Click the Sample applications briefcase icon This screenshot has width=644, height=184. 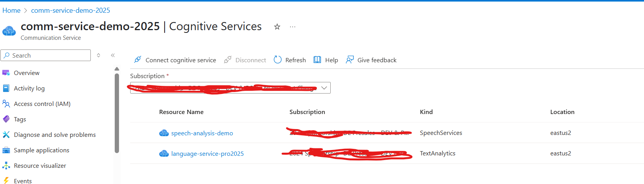[x=6, y=150]
